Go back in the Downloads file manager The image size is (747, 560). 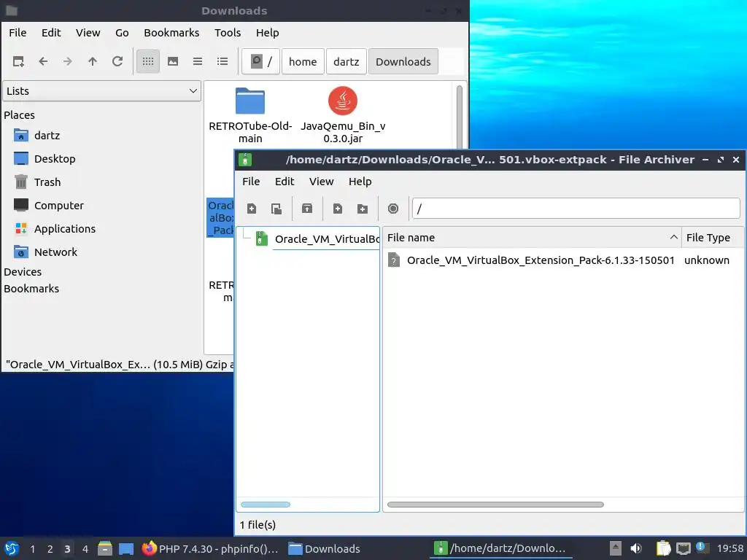(43, 61)
